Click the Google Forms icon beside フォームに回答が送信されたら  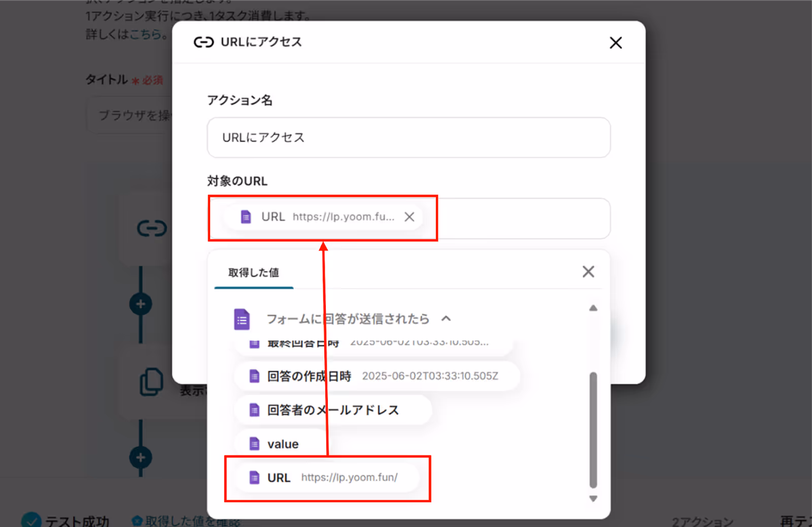(x=242, y=319)
